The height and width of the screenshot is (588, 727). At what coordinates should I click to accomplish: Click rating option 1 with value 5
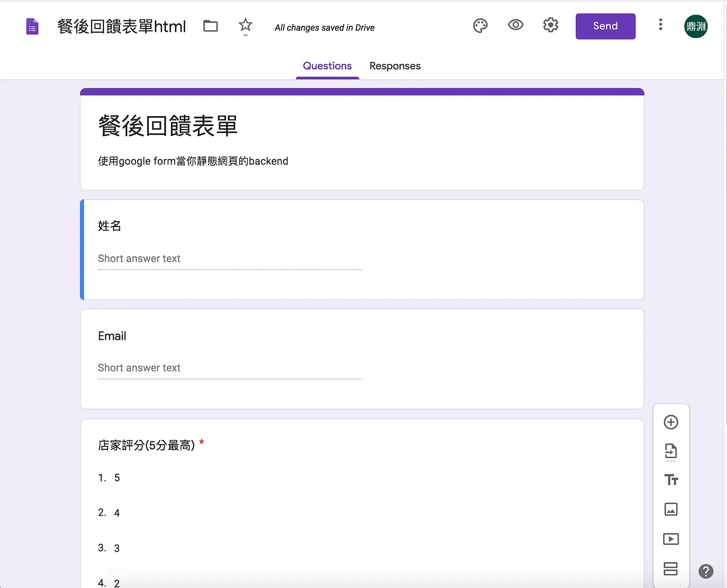(117, 478)
